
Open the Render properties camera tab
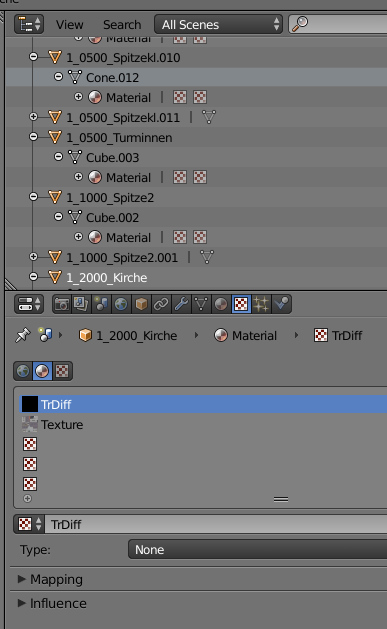pyautogui.click(x=62, y=304)
